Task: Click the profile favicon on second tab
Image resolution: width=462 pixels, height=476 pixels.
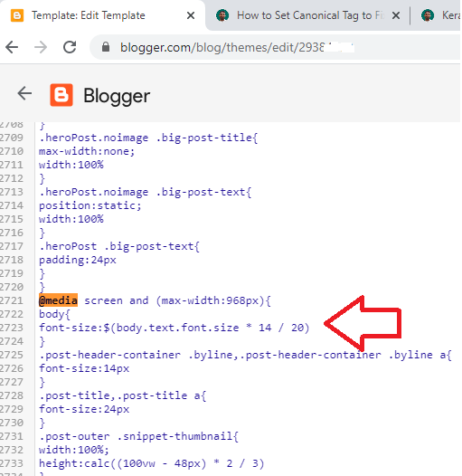Action: pyautogui.click(x=222, y=15)
